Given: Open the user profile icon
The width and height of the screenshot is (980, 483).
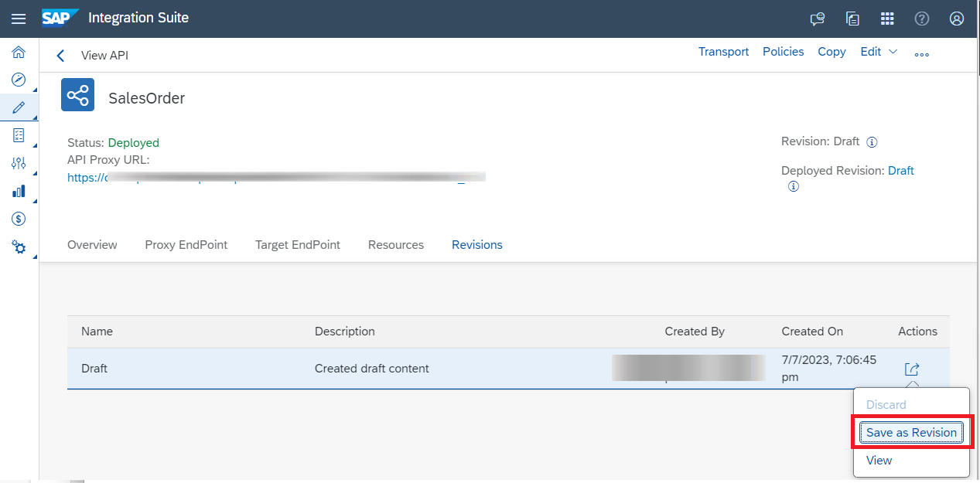Looking at the screenshot, I should click(957, 19).
